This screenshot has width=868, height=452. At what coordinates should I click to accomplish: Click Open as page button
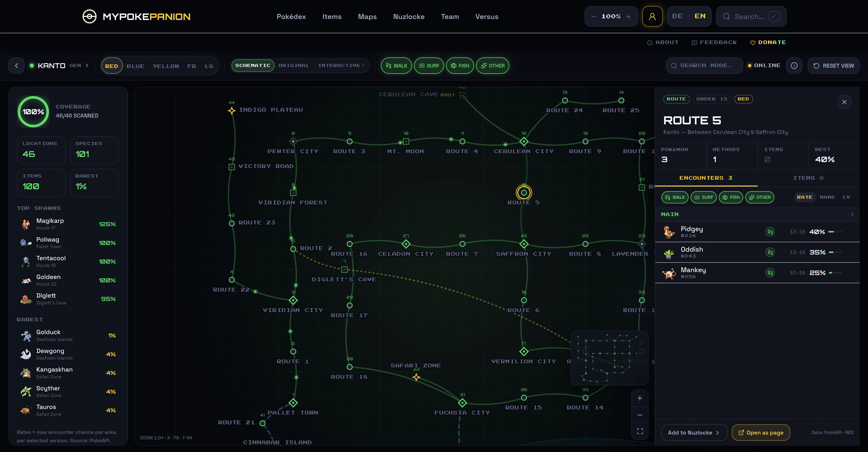point(761,433)
